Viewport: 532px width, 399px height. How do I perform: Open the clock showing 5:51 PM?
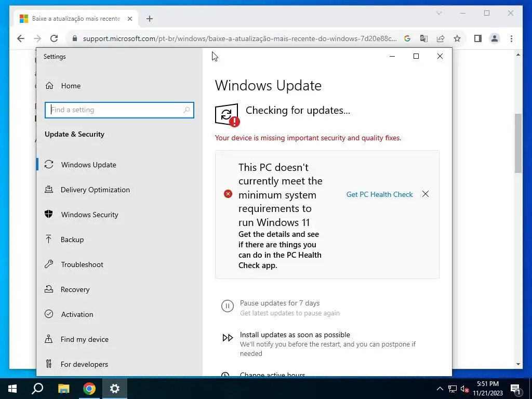point(488,389)
